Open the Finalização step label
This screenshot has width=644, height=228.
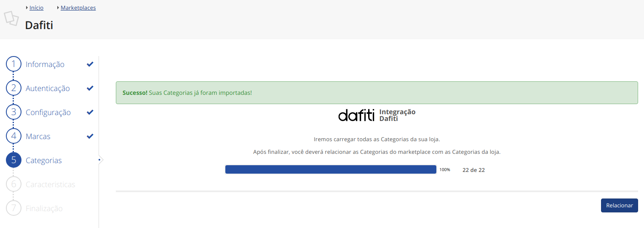tap(44, 209)
